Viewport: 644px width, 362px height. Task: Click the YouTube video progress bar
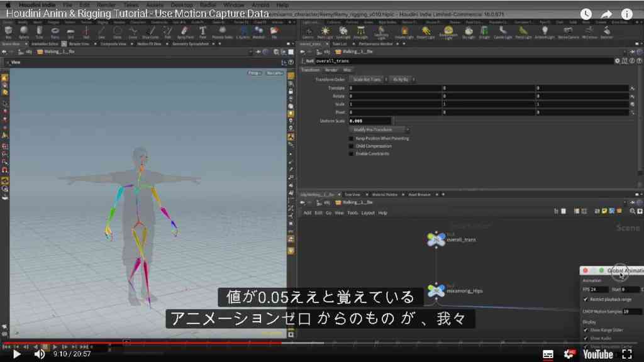point(322,343)
